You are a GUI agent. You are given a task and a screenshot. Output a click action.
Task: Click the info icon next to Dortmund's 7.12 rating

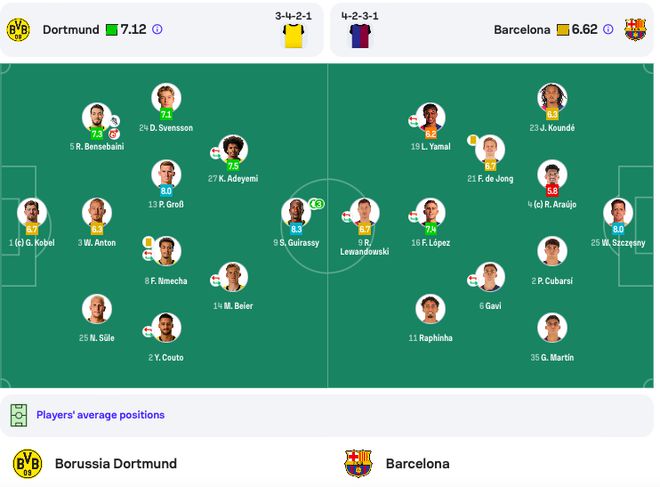(x=157, y=29)
